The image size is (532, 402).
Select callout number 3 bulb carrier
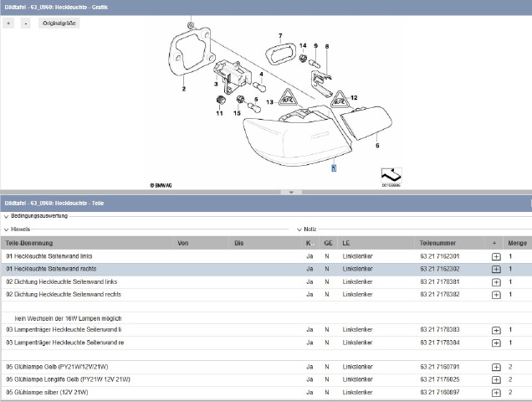point(216,84)
